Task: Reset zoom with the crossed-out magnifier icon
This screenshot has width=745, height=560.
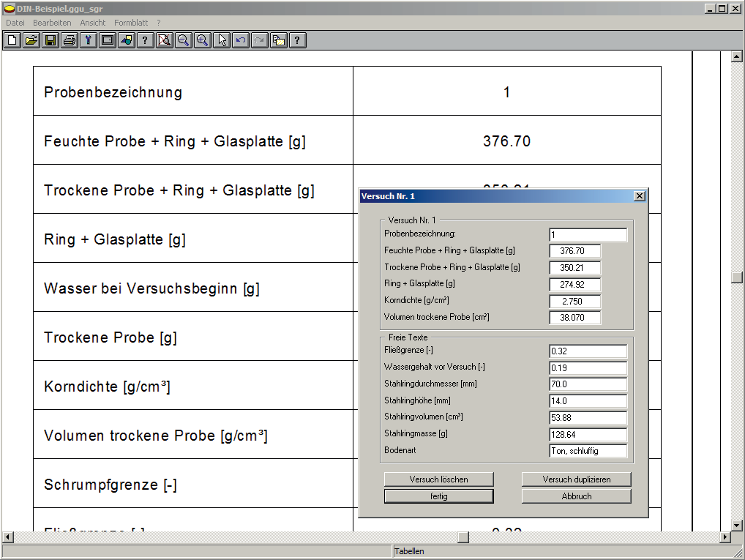Action: [165, 40]
